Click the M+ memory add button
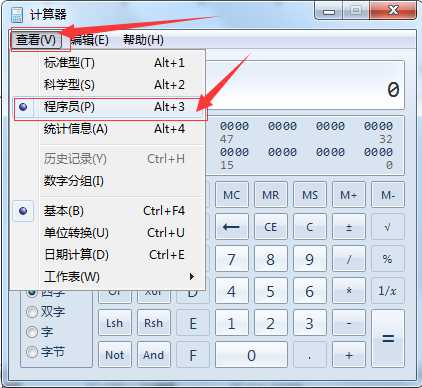422x388 pixels. click(x=349, y=195)
